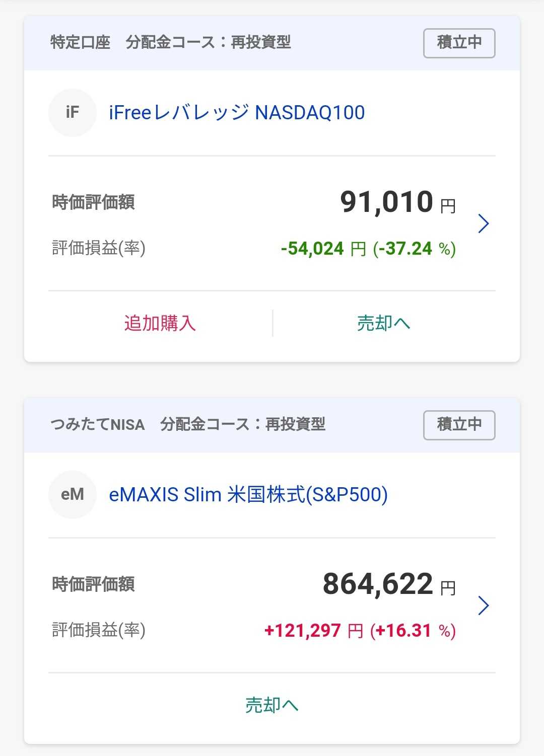Tap the iF fund avatar icon
This screenshot has height=756, width=544.
coord(72,112)
